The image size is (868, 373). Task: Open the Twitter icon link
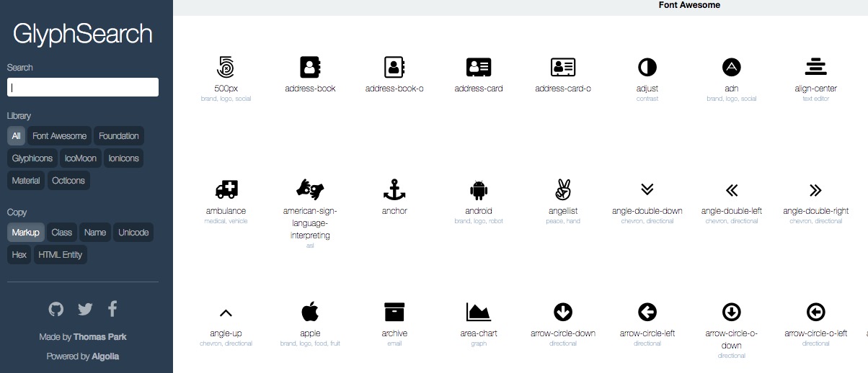pos(85,309)
